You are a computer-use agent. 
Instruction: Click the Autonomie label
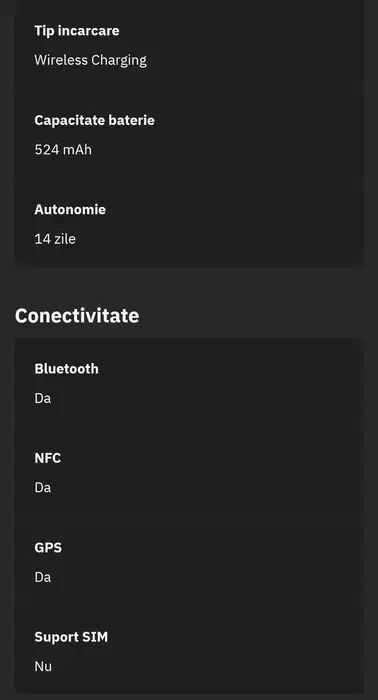pyautogui.click(x=70, y=209)
